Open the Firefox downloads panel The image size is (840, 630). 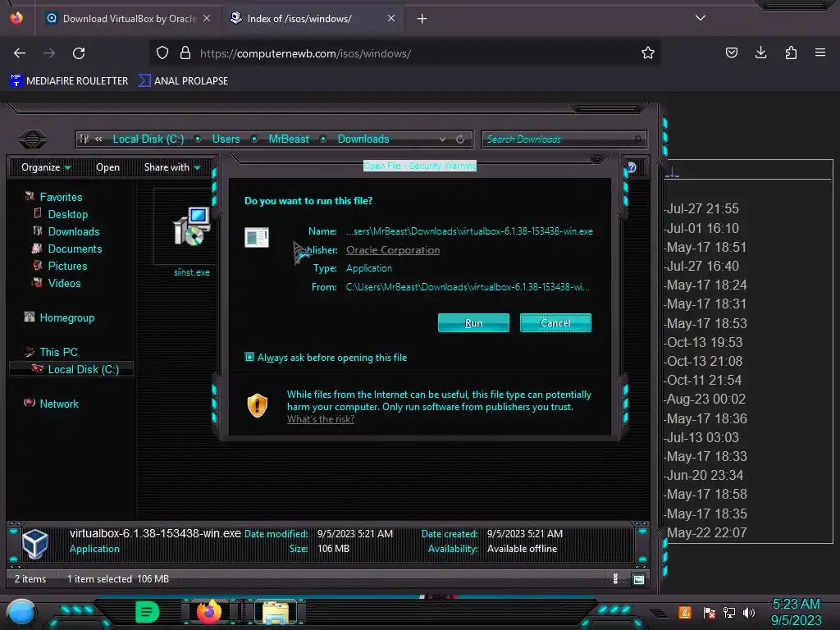point(760,52)
